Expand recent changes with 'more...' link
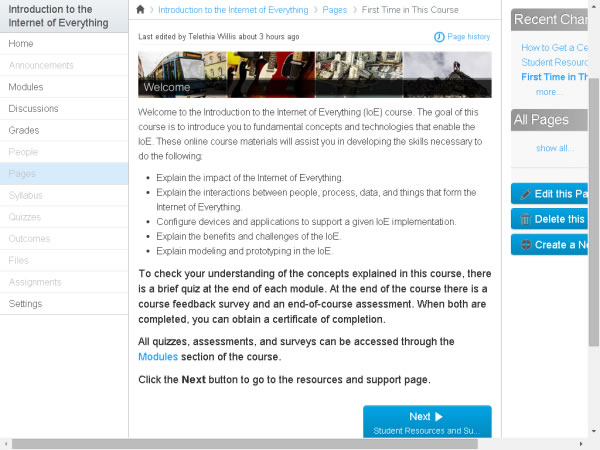600x450 pixels. click(x=549, y=91)
